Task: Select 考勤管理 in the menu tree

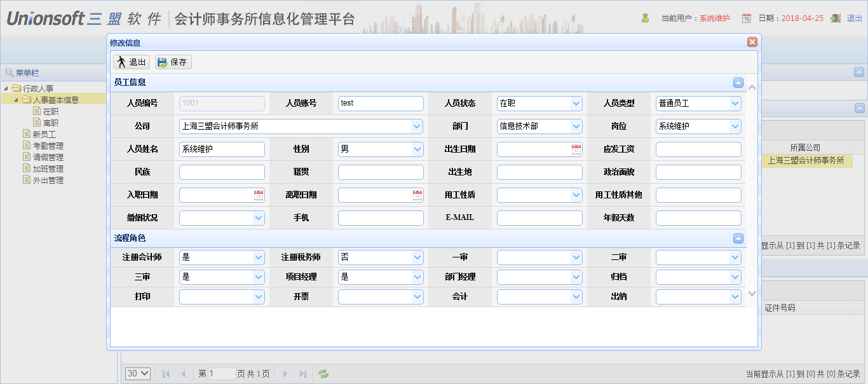Action: pyautogui.click(x=48, y=146)
